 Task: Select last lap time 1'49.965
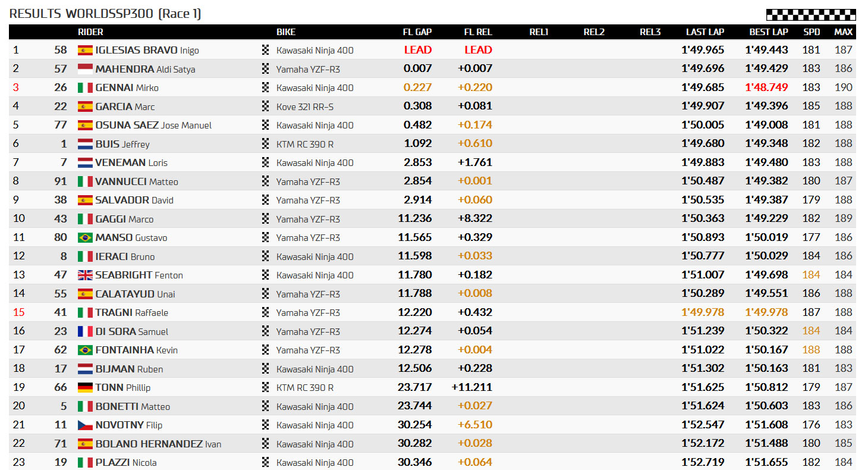click(703, 50)
